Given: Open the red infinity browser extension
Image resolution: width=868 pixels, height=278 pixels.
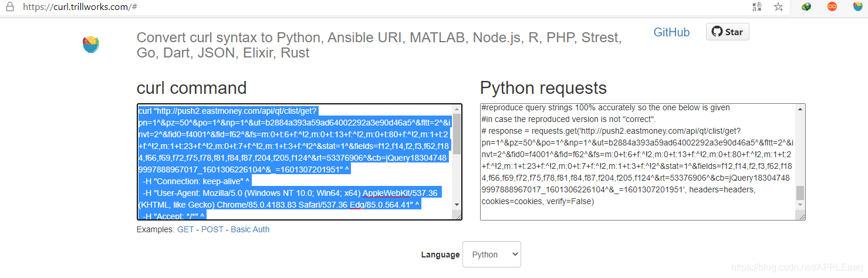Looking at the screenshot, I should 832,7.
